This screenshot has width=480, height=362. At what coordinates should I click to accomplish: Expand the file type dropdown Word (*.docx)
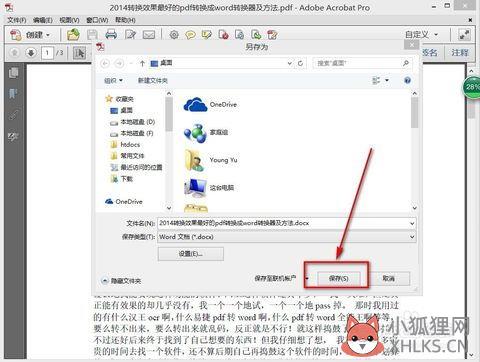(412, 237)
